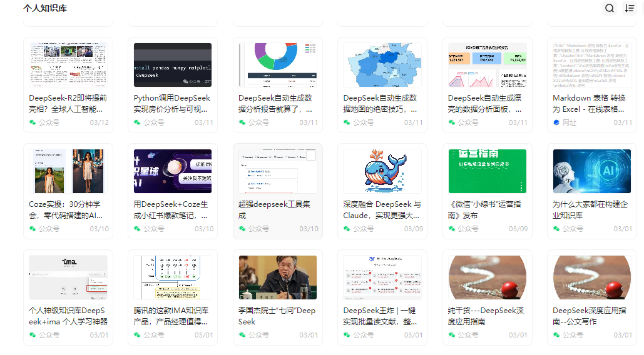Viewport: 644px width, 355px height.
Task: Click WeChat icon under 李国杰院士 card
Action: point(242,334)
